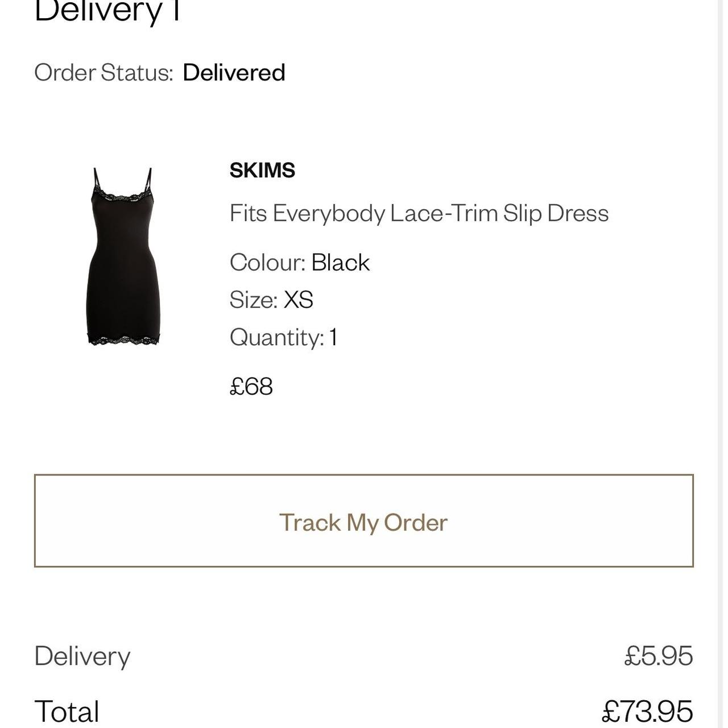Click the Track My Order button
Image resolution: width=728 pixels, height=728 pixels.
tap(363, 521)
